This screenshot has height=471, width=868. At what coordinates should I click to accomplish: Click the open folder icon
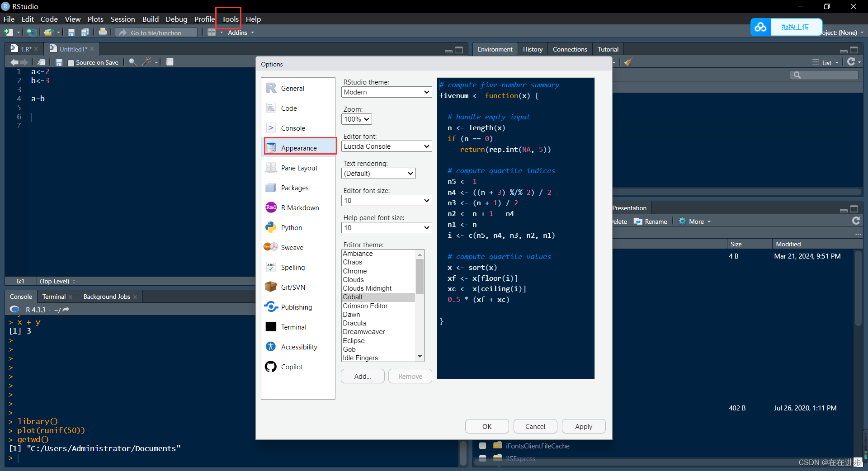pyautogui.click(x=48, y=32)
